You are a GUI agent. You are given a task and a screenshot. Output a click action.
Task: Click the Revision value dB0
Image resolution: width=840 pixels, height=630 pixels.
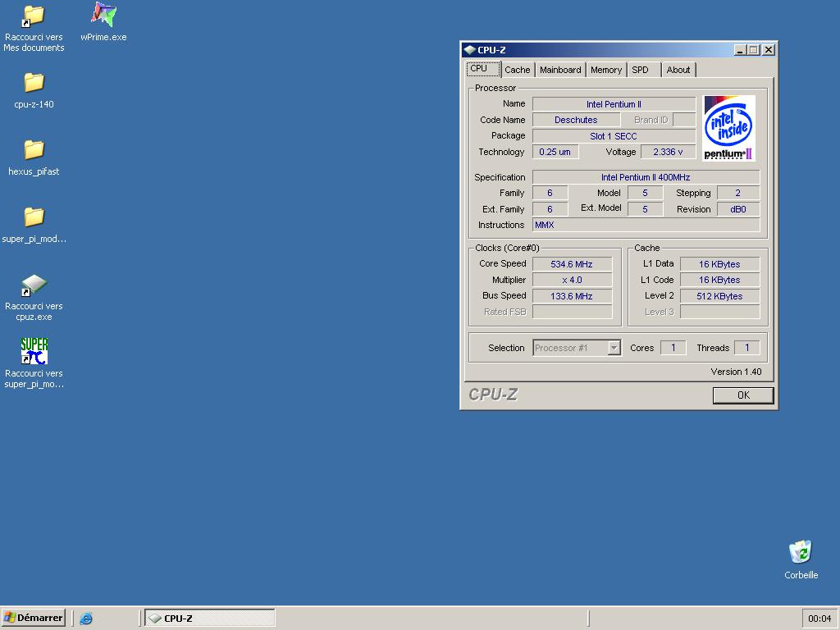(x=738, y=209)
